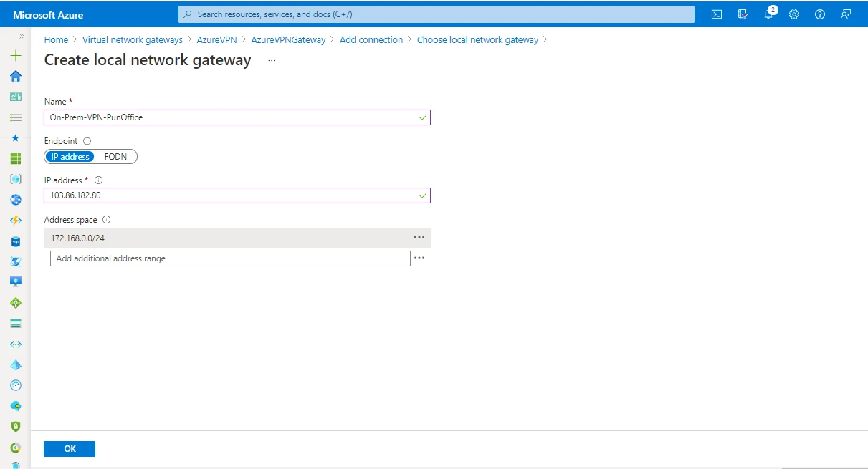The width and height of the screenshot is (868, 469).
Task: Click the Endpoint info tooltip
Action: coord(87,140)
